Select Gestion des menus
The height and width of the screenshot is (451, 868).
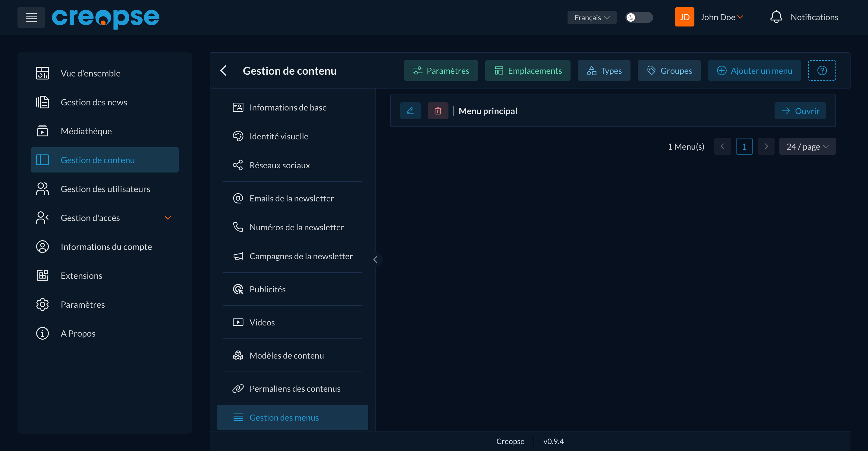292,417
